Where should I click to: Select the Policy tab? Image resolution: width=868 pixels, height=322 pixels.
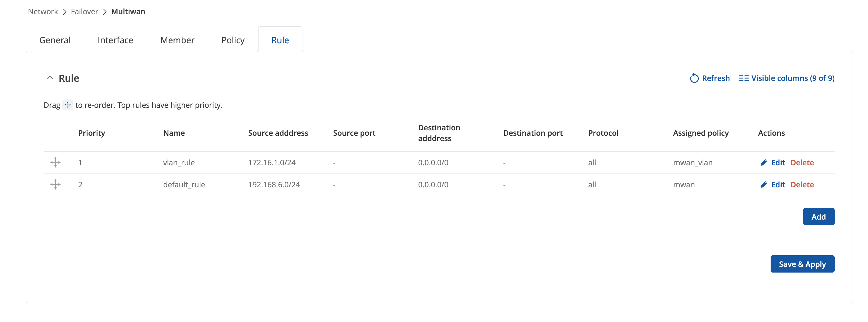point(233,40)
